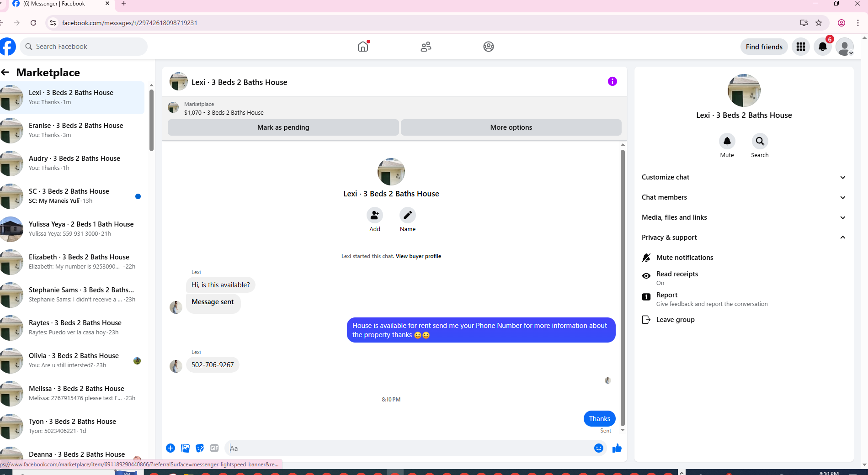The height and width of the screenshot is (475, 868).
Task: Add people to the chat
Action: pos(375,215)
